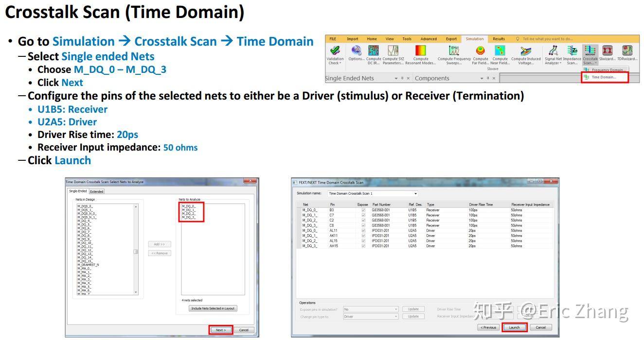
Task: Click the Validation Check ribbon icon
Action: tap(335, 51)
